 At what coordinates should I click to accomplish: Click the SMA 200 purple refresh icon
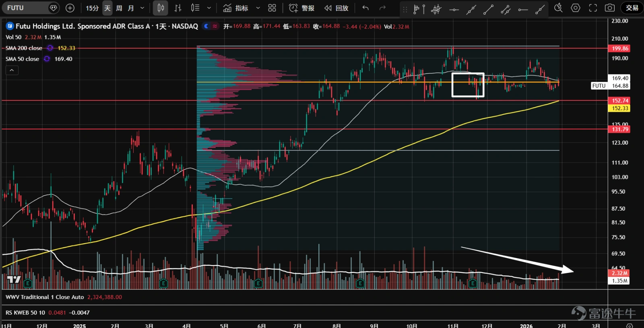pyautogui.click(x=50, y=48)
